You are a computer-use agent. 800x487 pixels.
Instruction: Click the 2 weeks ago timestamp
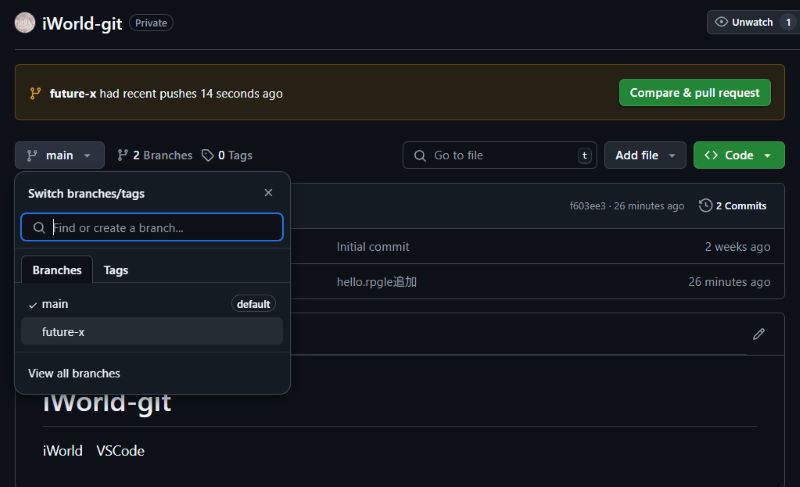point(737,247)
